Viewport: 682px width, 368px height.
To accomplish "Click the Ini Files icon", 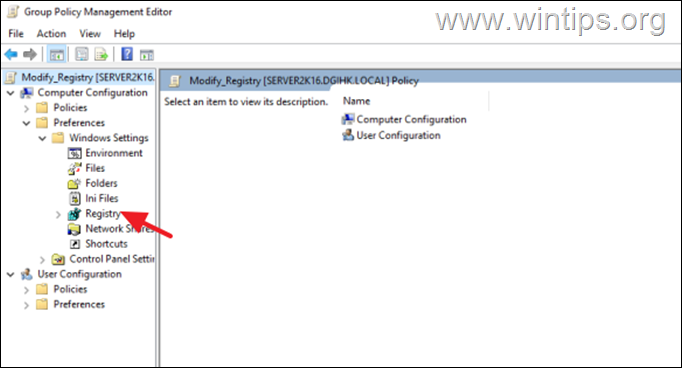I will (75, 198).
